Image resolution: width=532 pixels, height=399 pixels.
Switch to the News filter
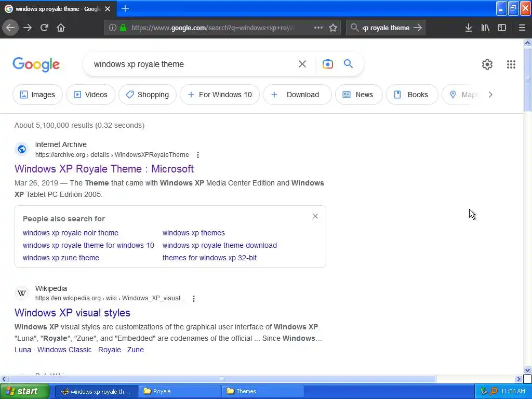[x=359, y=95]
